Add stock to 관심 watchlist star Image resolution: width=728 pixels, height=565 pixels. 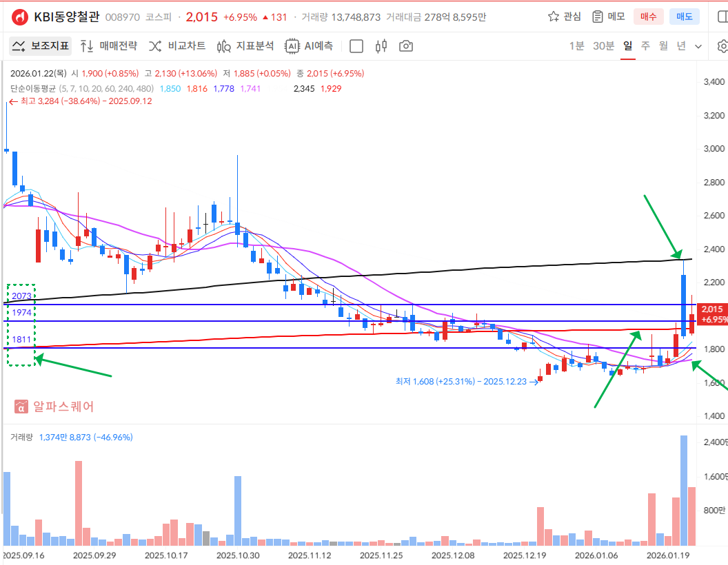click(564, 17)
